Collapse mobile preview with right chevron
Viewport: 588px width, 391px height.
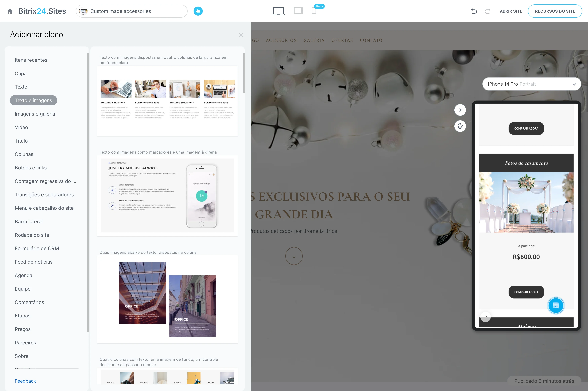(x=460, y=110)
